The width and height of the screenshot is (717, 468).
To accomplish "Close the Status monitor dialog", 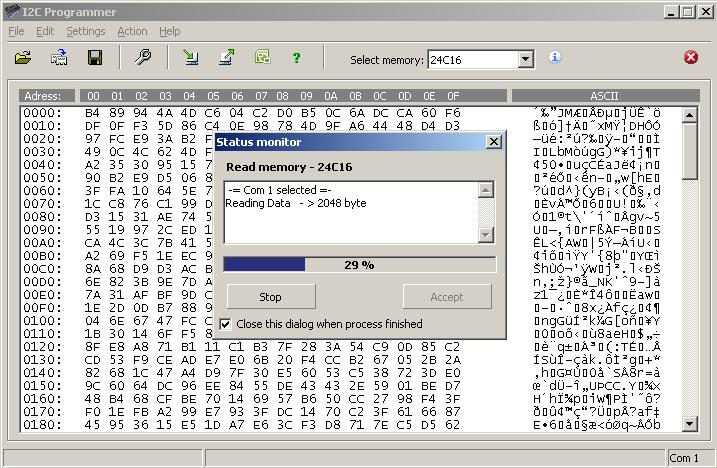I will 494,142.
